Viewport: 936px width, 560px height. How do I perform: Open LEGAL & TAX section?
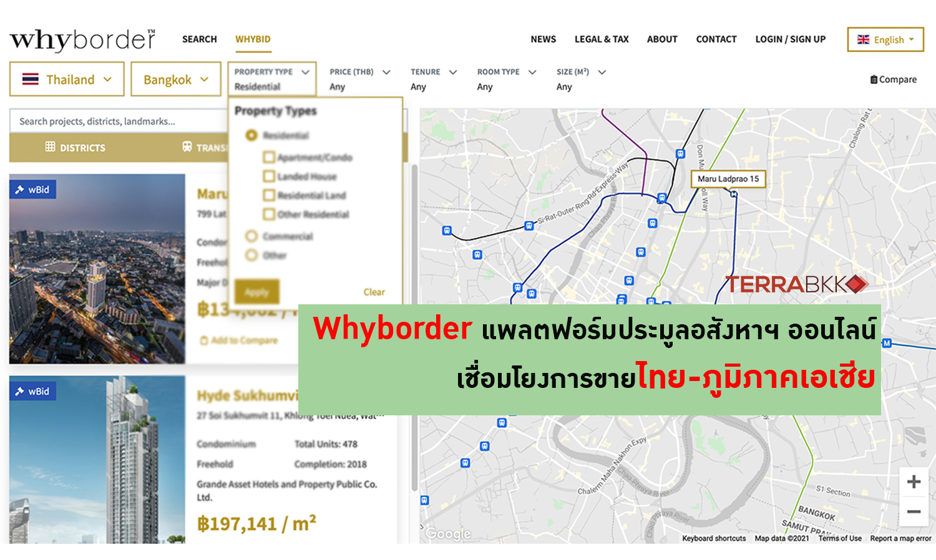pos(602,39)
